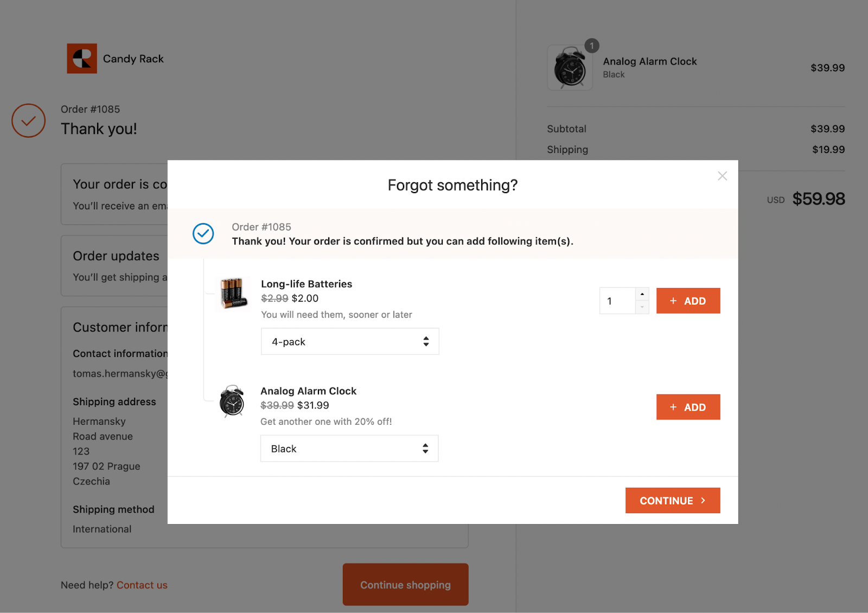Click the Analog Alarm Clock image in popup
The width and height of the screenshot is (868, 613).
click(x=232, y=401)
